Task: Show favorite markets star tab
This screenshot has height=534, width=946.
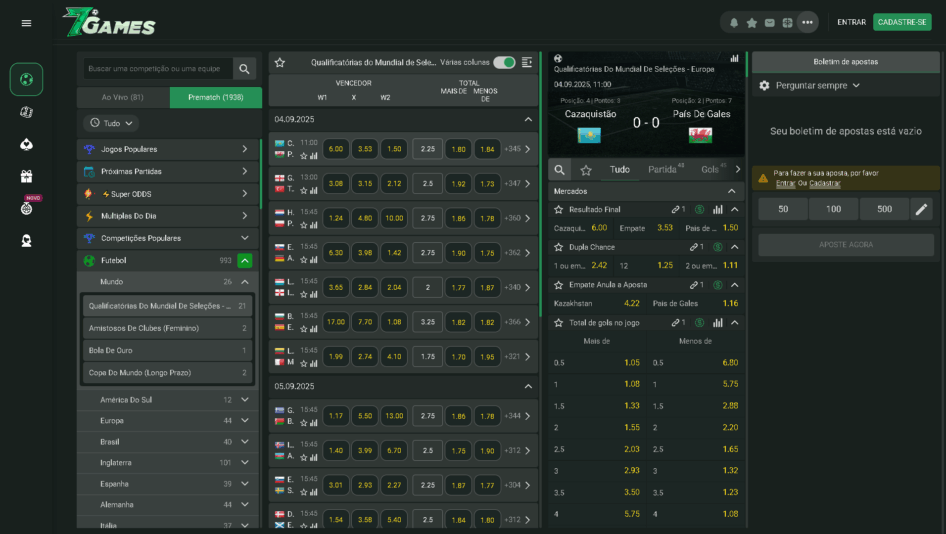Action: 586,170
